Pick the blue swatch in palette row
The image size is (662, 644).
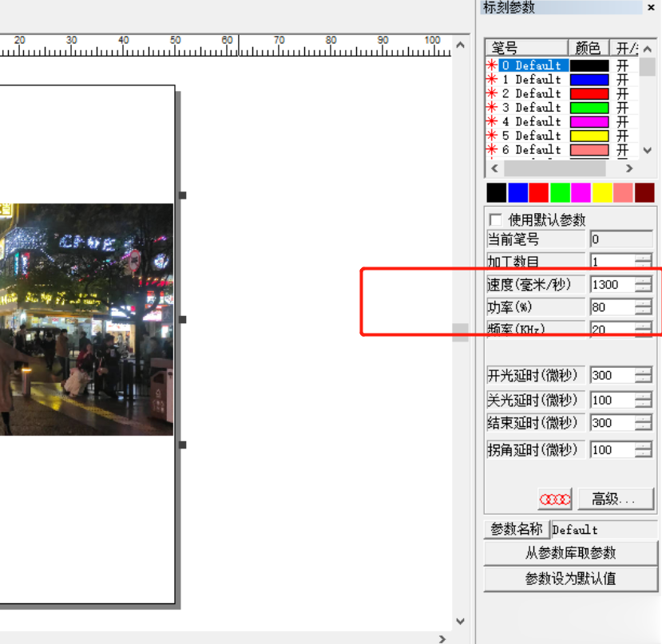(518, 192)
